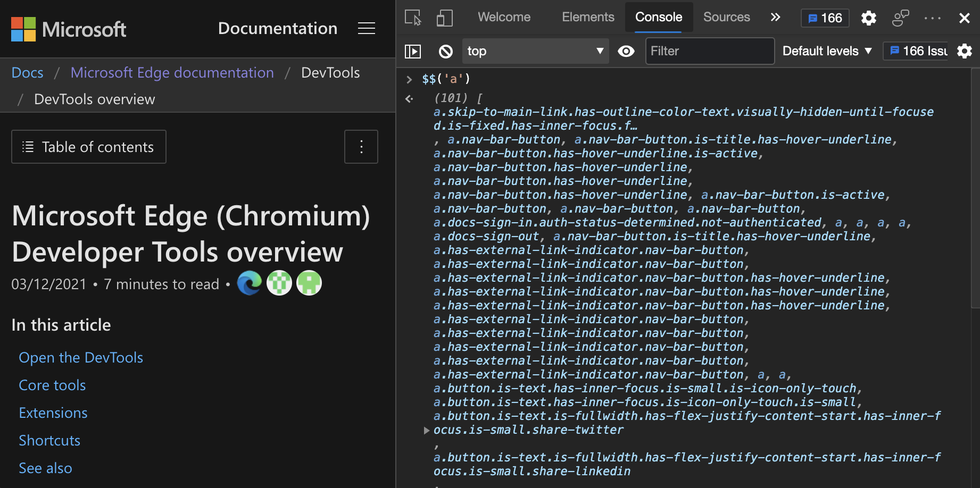The height and width of the screenshot is (488, 980).
Task: Create a live expression with eye icon
Action: pos(626,51)
